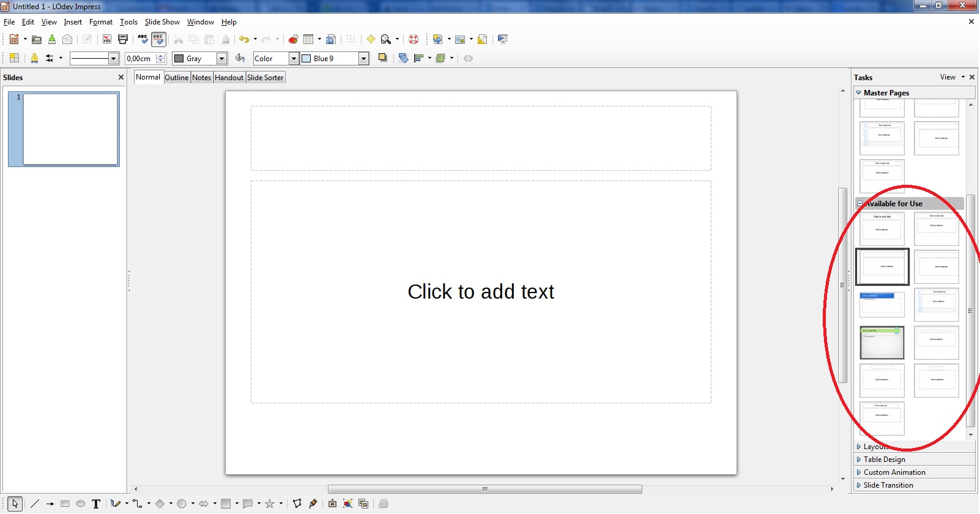Toggle AutoSpellcheck button
Viewport: 980px width, 514px height.
click(158, 39)
